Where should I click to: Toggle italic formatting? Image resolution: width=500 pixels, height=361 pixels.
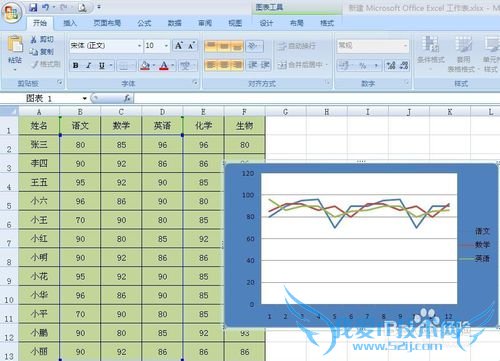coord(89,65)
